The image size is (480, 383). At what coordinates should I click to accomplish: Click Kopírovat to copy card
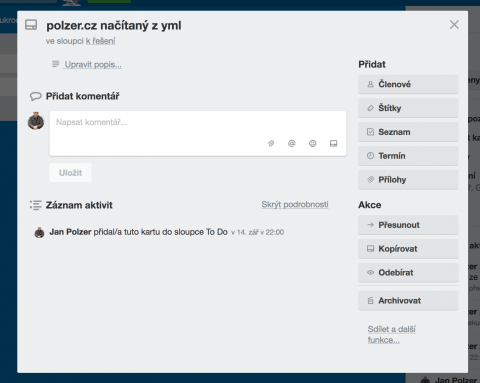408,249
